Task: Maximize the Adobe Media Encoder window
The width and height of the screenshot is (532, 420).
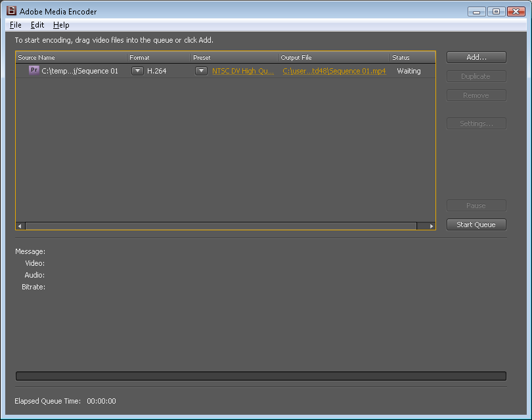Action: (x=496, y=12)
